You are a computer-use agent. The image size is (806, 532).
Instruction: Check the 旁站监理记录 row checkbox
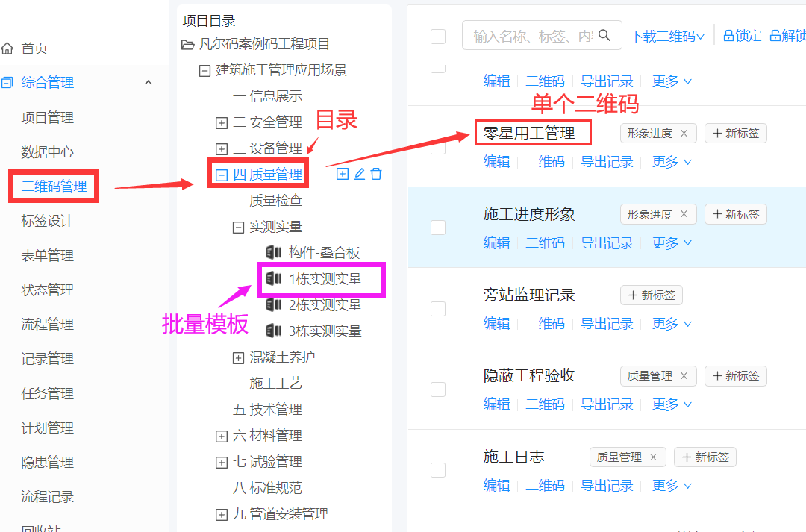point(438,308)
